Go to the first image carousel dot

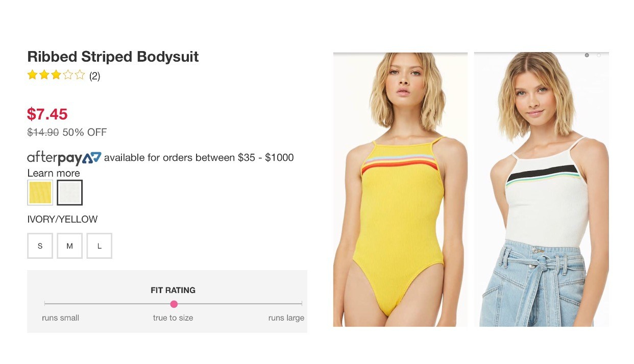click(x=587, y=55)
